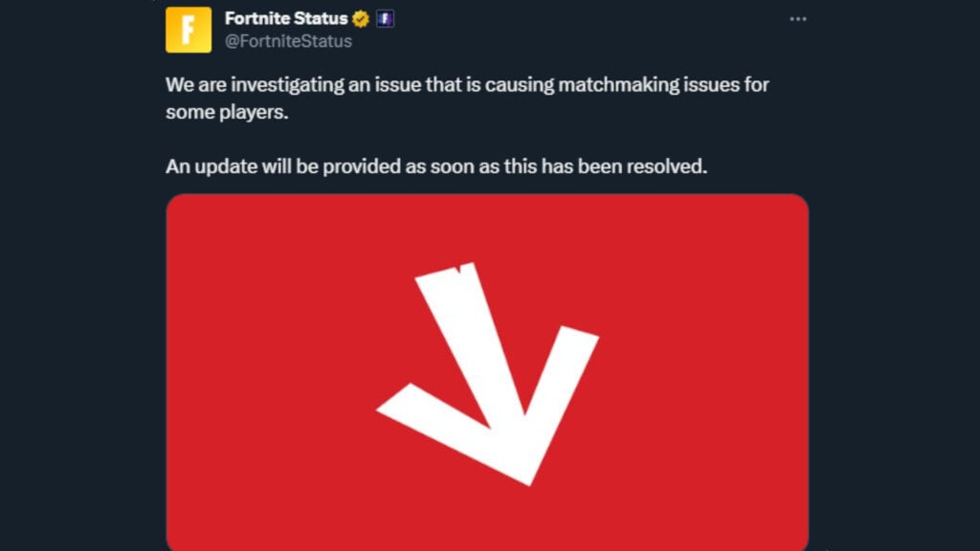Open the tweet options with the three-dot icon
Viewport: 980px width, 551px height.
(799, 17)
